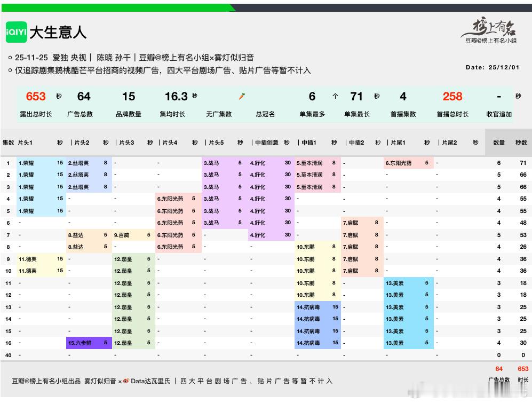Click the 片尾1 column header
The image size is (532, 403).
click(x=398, y=143)
